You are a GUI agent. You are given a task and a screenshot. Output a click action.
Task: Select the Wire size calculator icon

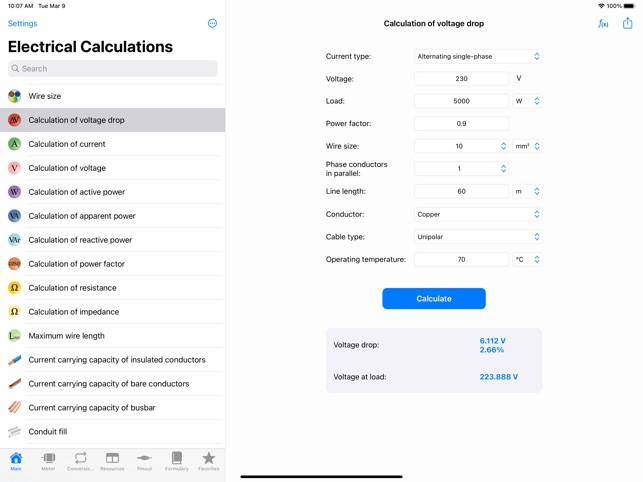(14, 96)
